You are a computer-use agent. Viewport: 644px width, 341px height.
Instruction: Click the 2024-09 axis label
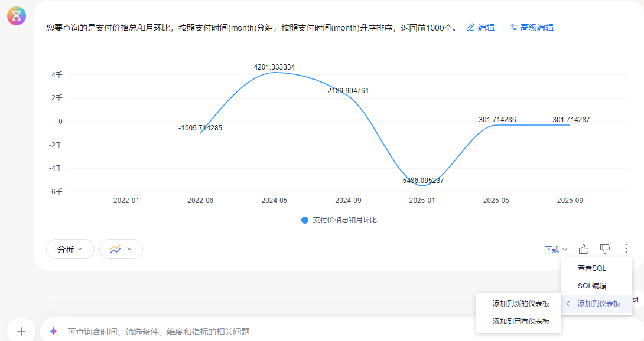click(348, 201)
